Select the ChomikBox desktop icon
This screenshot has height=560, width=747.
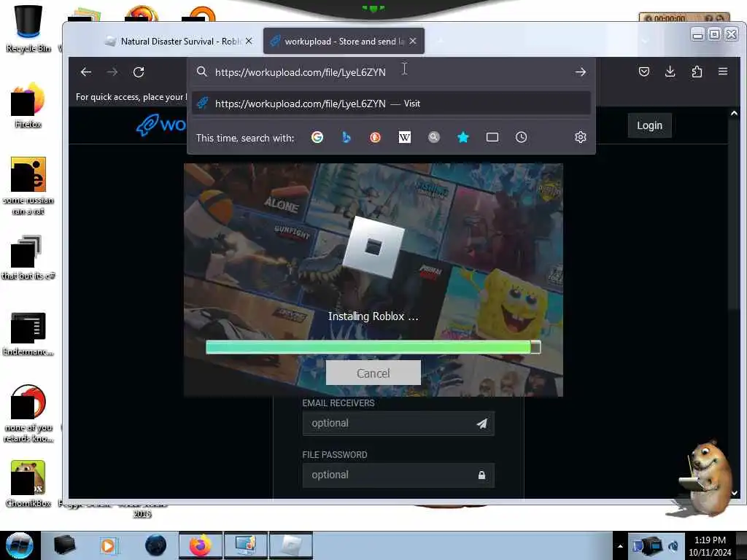(28, 483)
